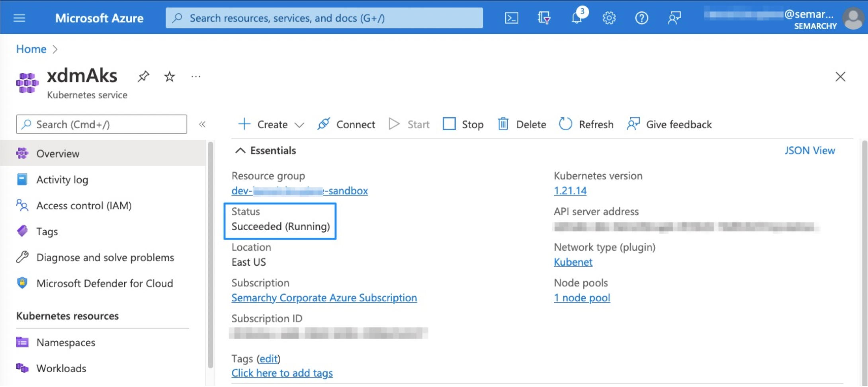This screenshot has width=868, height=387.
Task: Pin xdmAks to dashboard
Action: click(143, 76)
